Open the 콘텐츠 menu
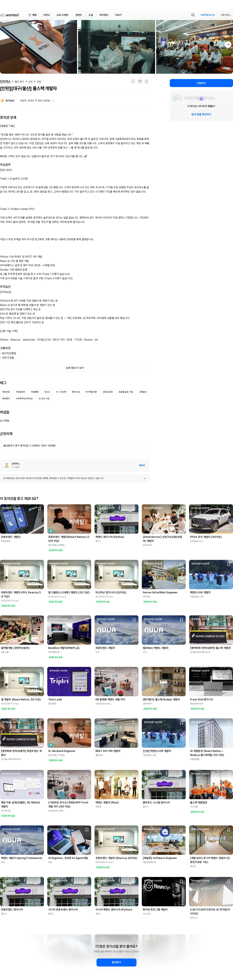 tap(79, 15)
